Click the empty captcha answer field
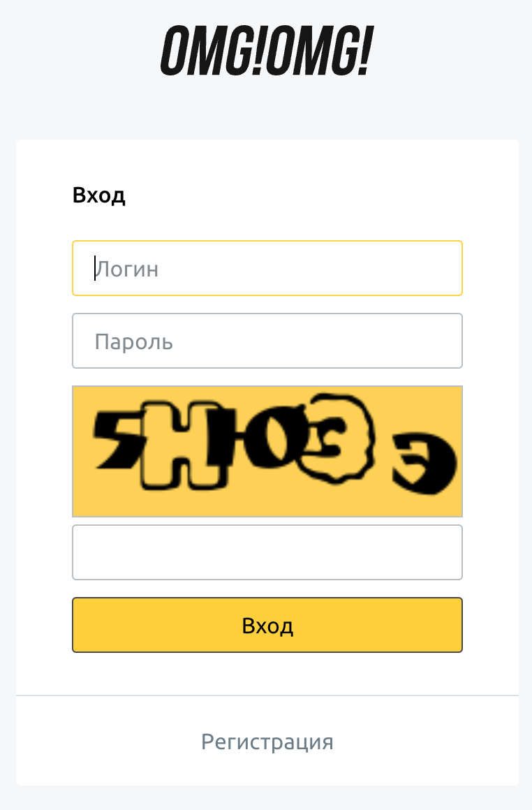Image resolution: width=532 pixels, height=810 pixels. pyautogui.click(x=267, y=552)
